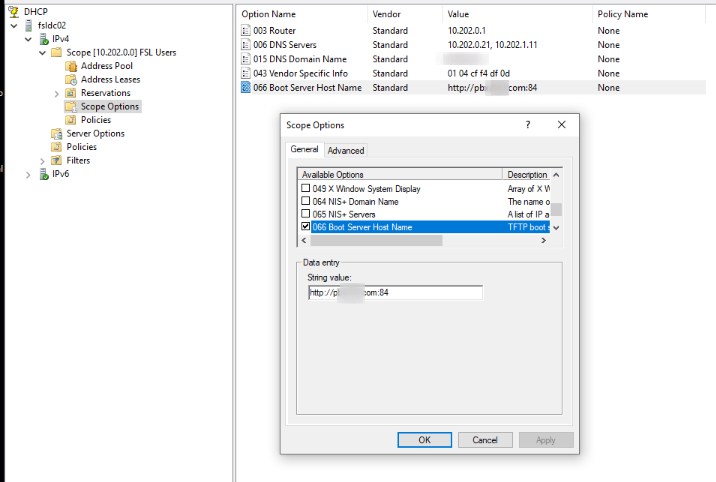Click the options list scroll up arrow
This screenshot has height=482, width=716.
coord(556,175)
